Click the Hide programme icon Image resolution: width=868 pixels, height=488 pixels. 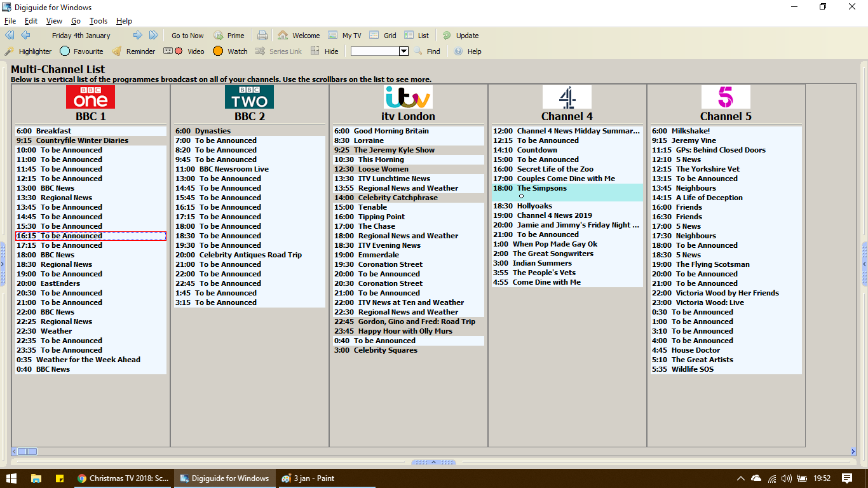click(315, 51)
